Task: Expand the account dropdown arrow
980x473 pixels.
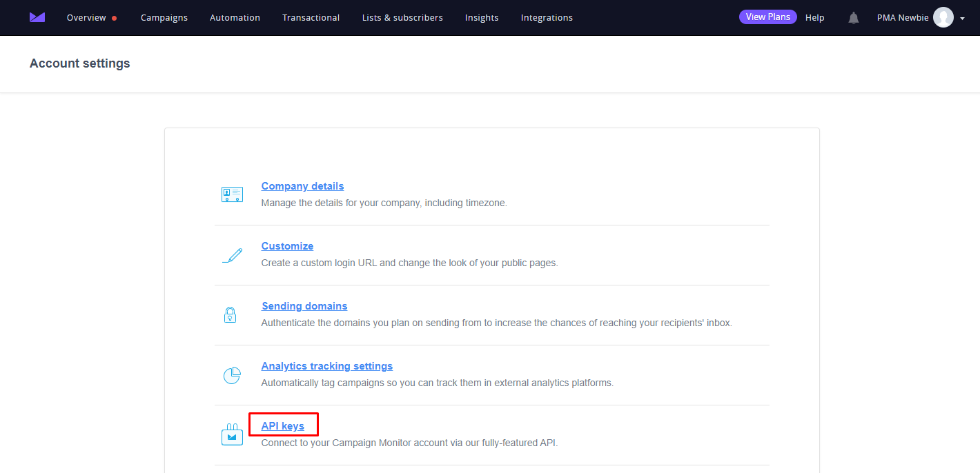Action: [x=962, y=19]
